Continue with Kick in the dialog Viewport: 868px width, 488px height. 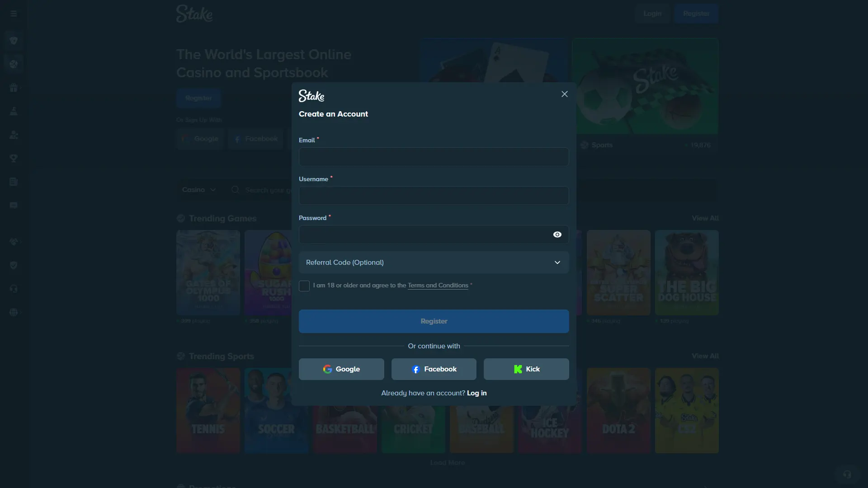[x=526, y=369]
